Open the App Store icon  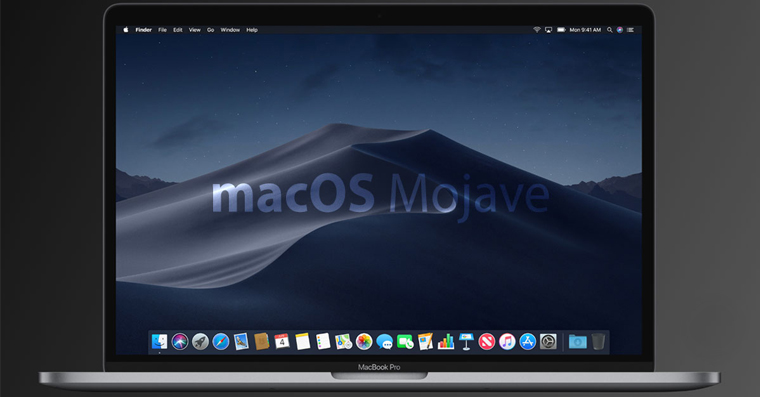[x=527, y=341]
